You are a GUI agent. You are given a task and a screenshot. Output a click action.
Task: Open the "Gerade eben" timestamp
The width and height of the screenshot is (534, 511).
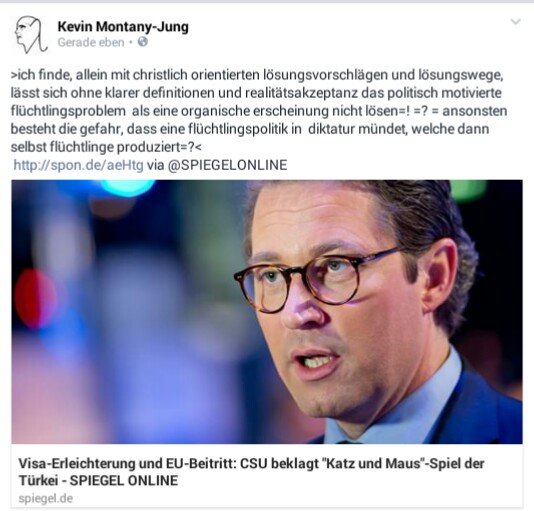(91, 43)
